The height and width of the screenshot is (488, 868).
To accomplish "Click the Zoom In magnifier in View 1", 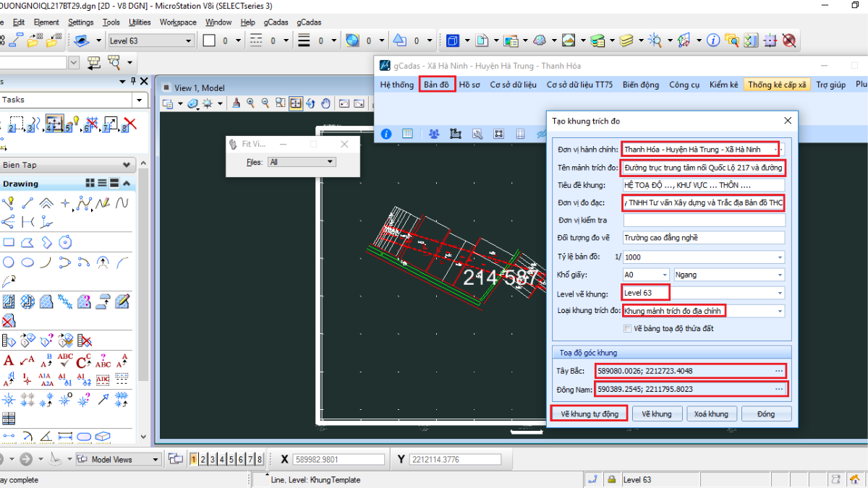I will (250, 103).
